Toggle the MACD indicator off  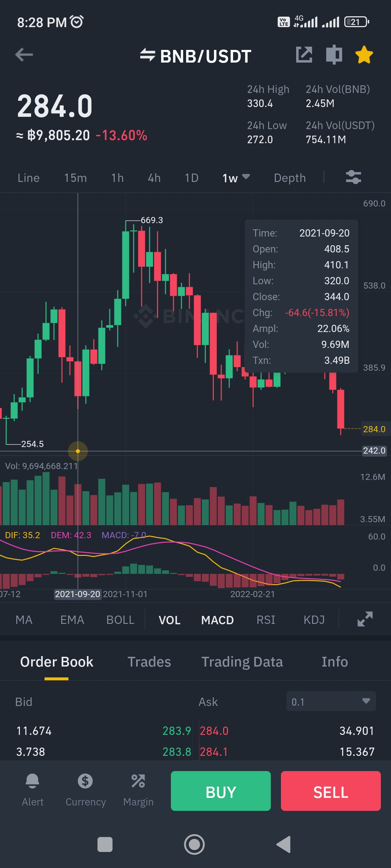(x=218, y=620)
